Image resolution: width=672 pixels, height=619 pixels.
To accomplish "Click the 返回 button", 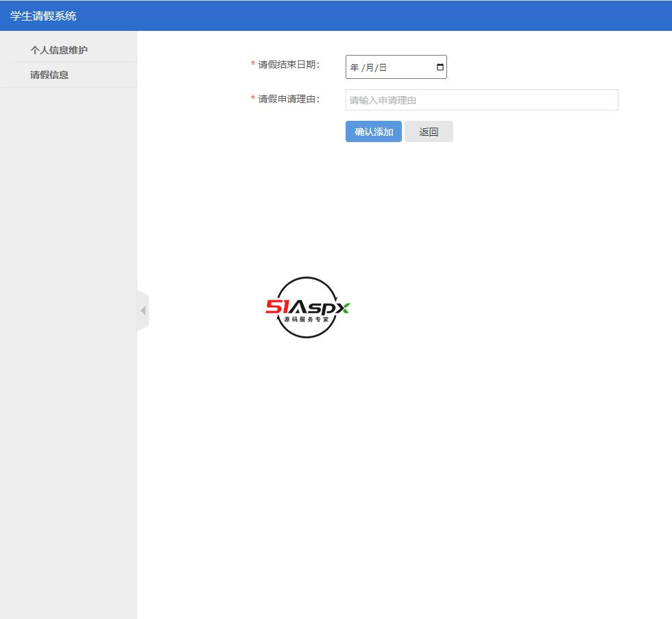I will [429, 131].
